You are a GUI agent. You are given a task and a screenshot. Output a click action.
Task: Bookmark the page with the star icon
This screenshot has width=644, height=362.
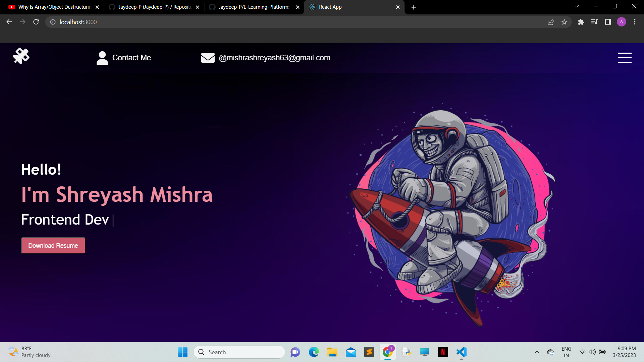click(x=565, y=22)
